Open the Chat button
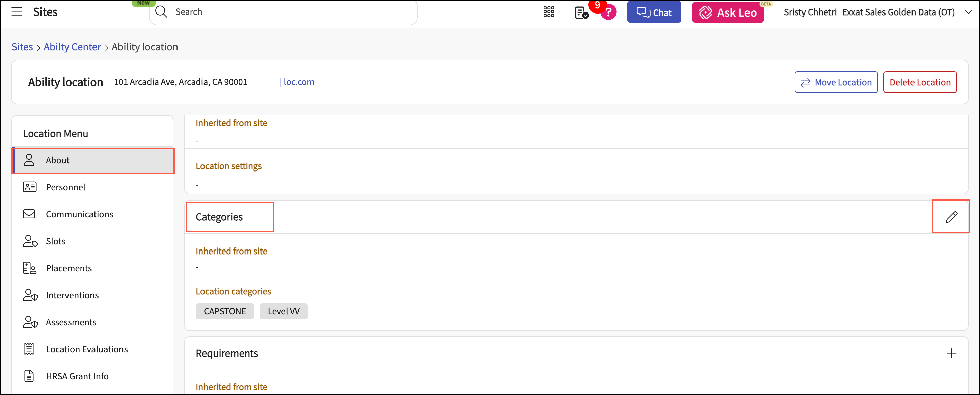Screen dimensions: 980x395 654,12
